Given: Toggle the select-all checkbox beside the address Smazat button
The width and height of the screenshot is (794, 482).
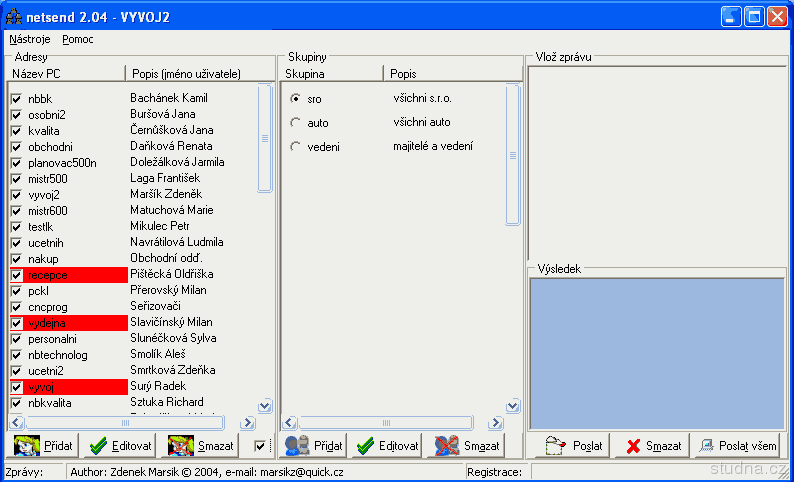Looking at the screenshot, I should (260, 446).
